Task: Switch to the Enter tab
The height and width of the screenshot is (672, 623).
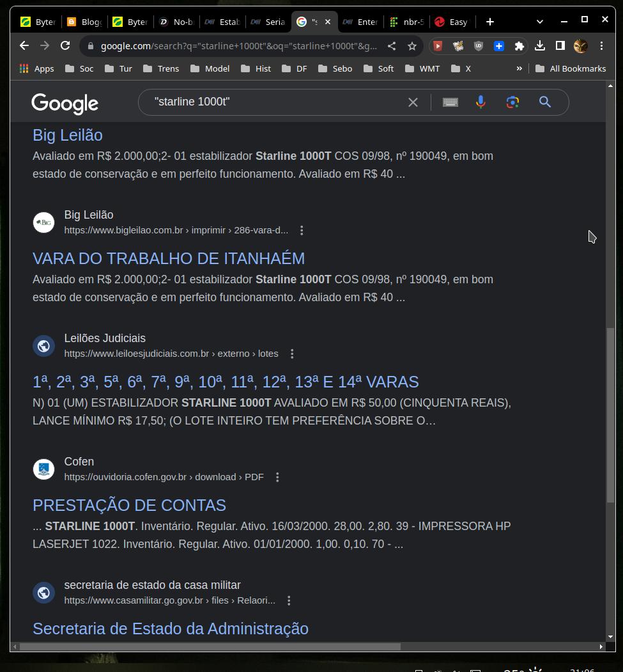Action: [x=360, y=22]
